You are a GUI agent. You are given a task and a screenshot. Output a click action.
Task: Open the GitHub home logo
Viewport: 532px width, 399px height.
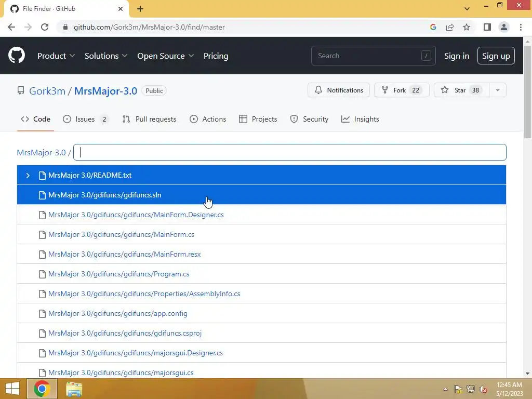[17, 56]
